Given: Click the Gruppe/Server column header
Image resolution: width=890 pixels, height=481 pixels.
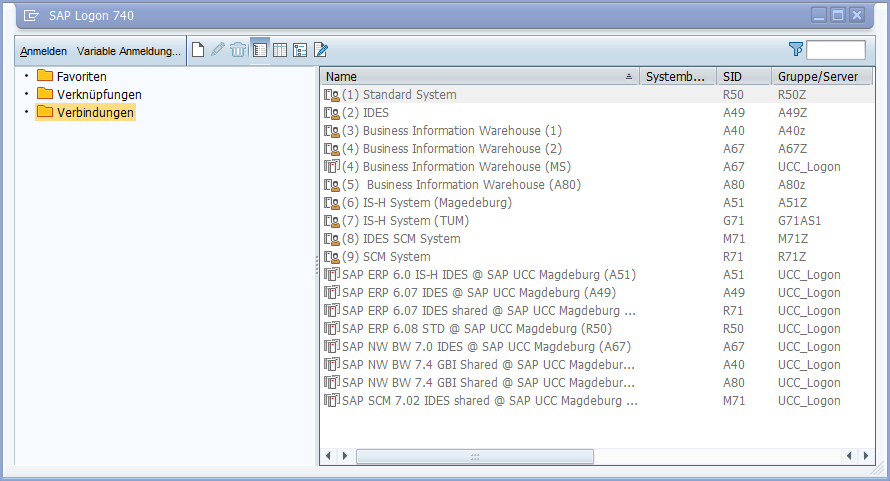Looking at the screenshot, I should pyautogui.click(x=817, y=76).
